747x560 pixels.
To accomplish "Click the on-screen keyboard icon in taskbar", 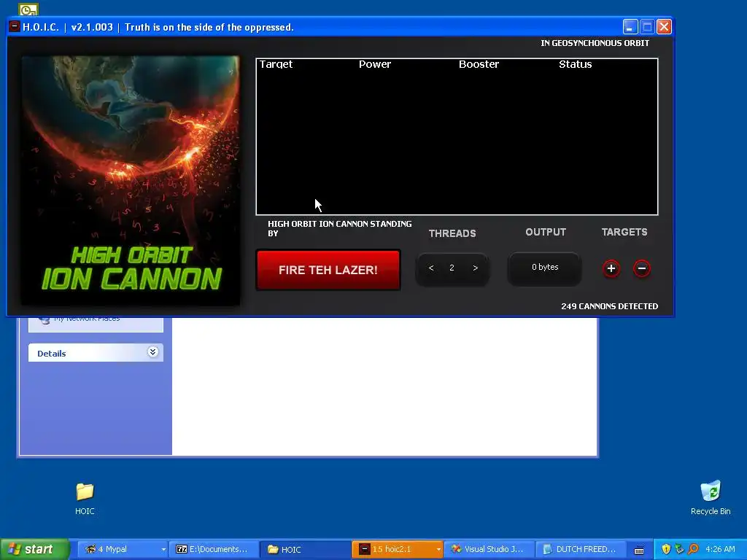I will pyautogui.click(x=639, y=550).
